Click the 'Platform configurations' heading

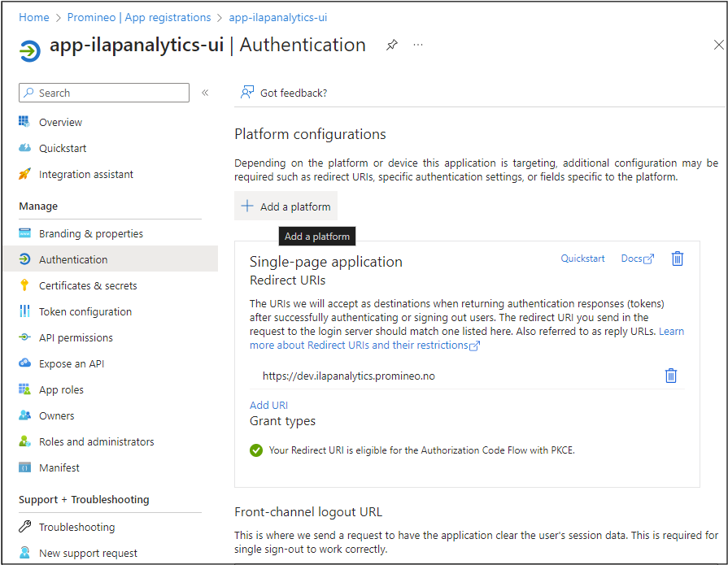click(310, 134)
